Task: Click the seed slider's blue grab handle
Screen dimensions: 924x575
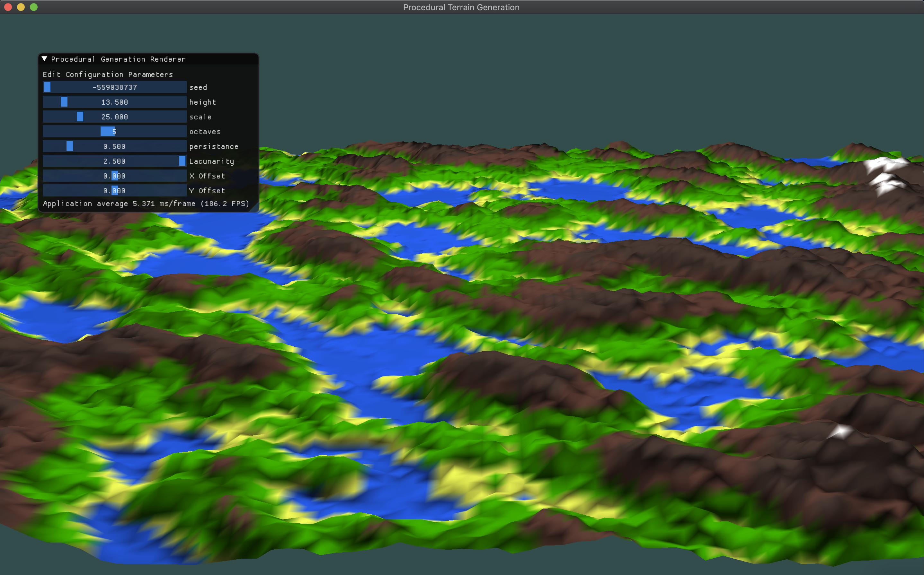Action: click(x=47, y=87)
